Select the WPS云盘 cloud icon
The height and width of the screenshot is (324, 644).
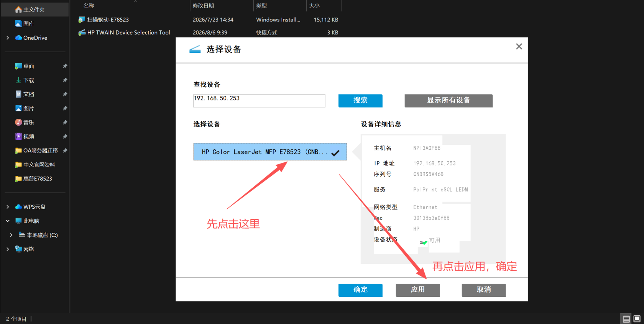[18, 207]
